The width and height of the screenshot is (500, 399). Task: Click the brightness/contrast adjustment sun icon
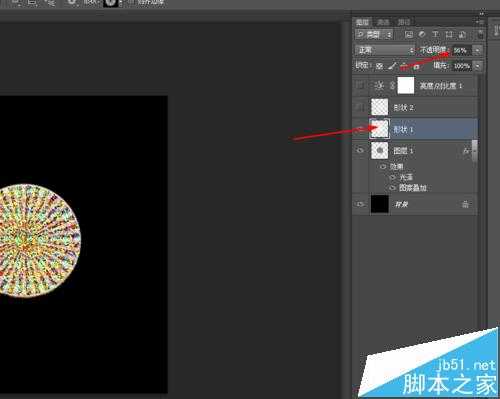coord(379,85)
